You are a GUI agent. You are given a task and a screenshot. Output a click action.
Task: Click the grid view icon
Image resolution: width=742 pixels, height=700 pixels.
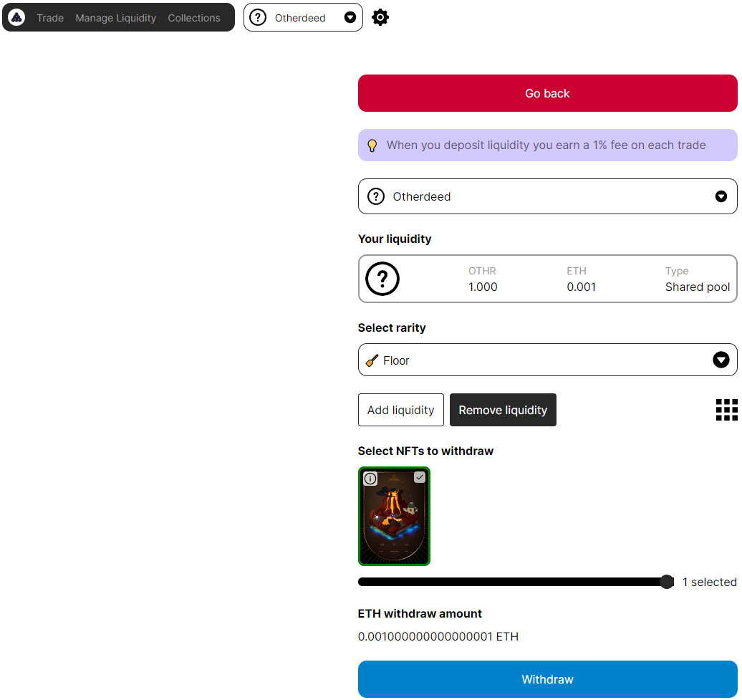tap(726, 410)
